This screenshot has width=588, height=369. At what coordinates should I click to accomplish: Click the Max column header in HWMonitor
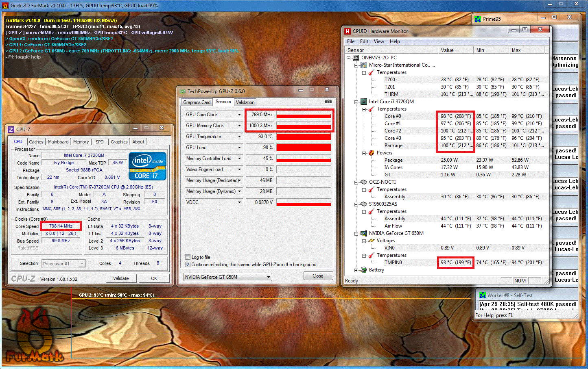click(527, 50)
